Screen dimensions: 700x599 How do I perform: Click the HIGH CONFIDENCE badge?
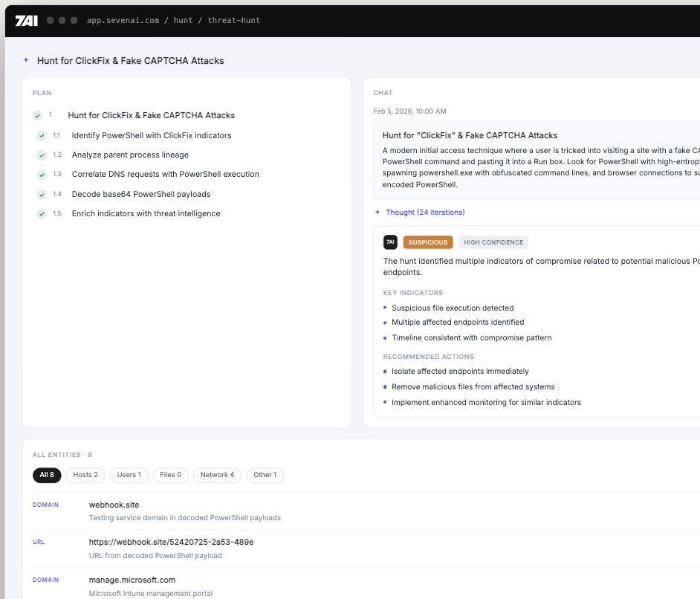(x=493, y=242)
